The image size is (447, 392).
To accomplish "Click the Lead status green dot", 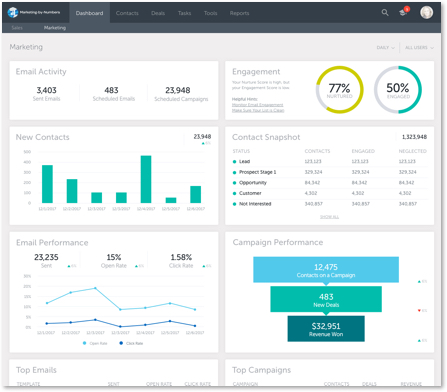I will [x=234, y=162].
